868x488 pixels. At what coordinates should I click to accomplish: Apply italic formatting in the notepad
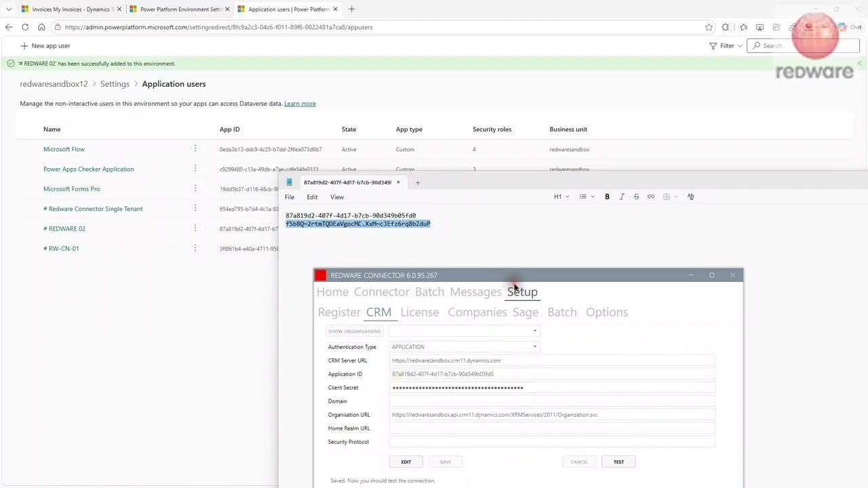click(x=622, y=197)
